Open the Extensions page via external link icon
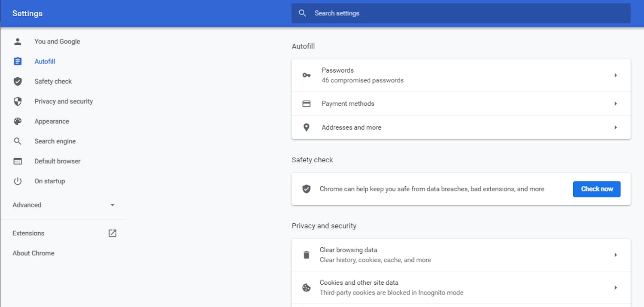644x307 pixels. (112, 233)
